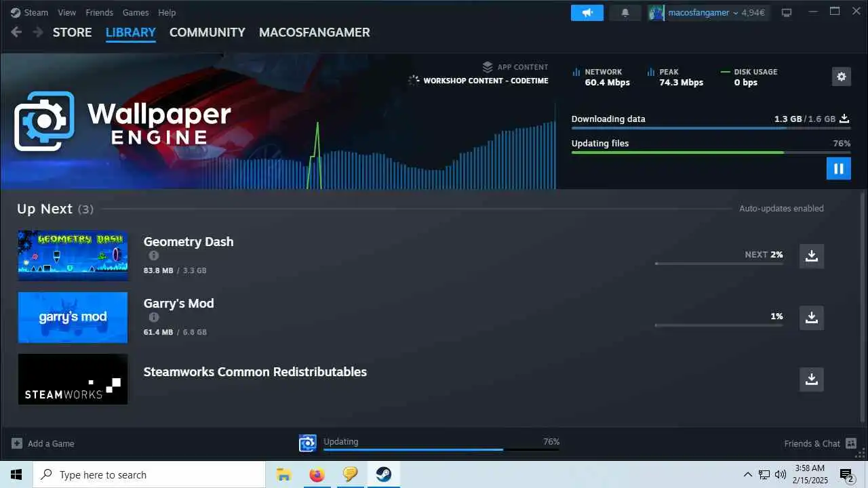Open Windows Start menu
This screenshot has height=488, width=868.
point(16,474)
